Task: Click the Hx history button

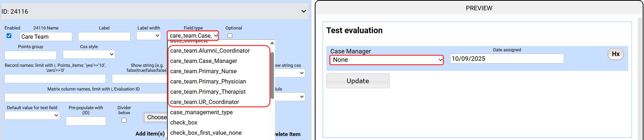Action: tap(615, 54)
